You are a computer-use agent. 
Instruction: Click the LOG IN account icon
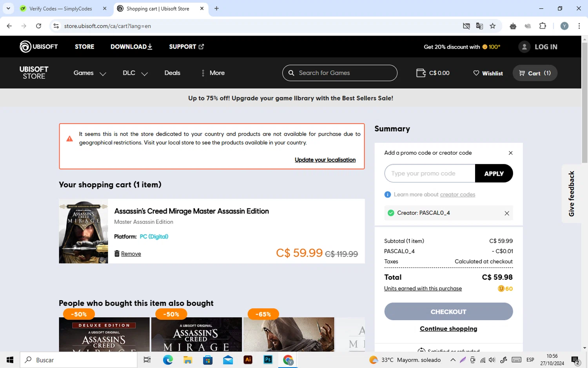click(x=524, y=47)
